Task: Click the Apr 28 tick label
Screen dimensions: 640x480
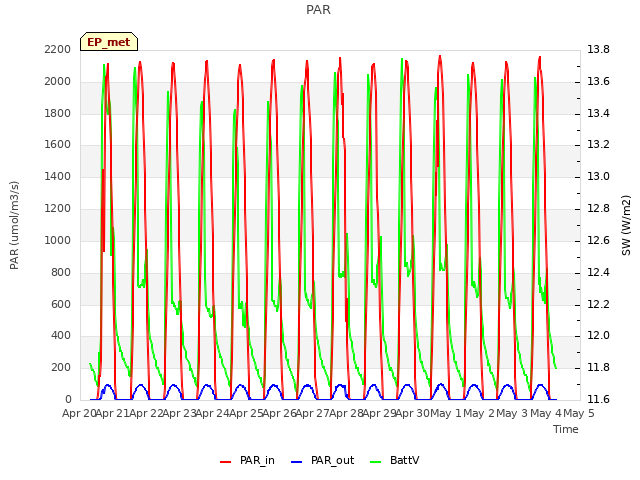Action: (x=346, y=413)
